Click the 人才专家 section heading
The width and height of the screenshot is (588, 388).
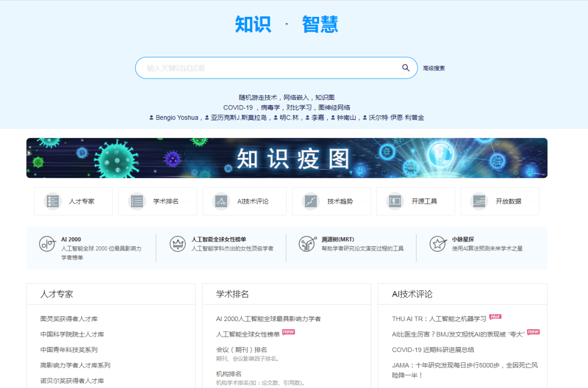pos(57,294)
